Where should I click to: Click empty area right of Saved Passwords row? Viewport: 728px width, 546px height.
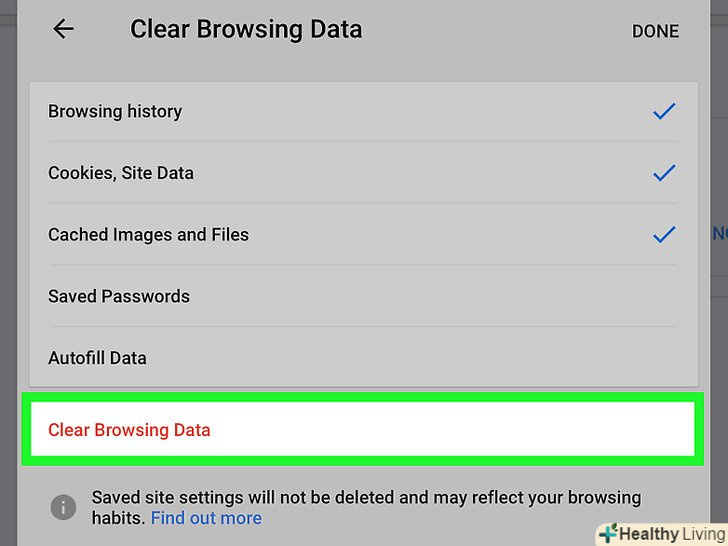click(500, 296)
